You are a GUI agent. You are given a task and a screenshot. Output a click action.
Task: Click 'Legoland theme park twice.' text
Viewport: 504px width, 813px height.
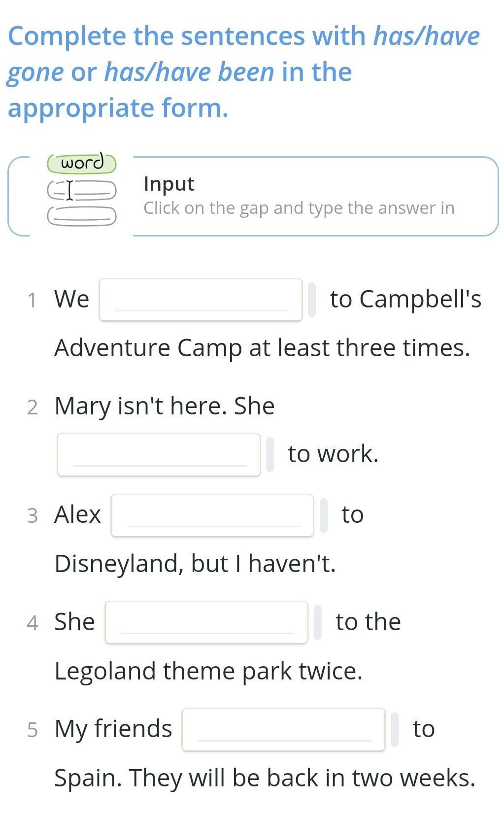[208, 671]
